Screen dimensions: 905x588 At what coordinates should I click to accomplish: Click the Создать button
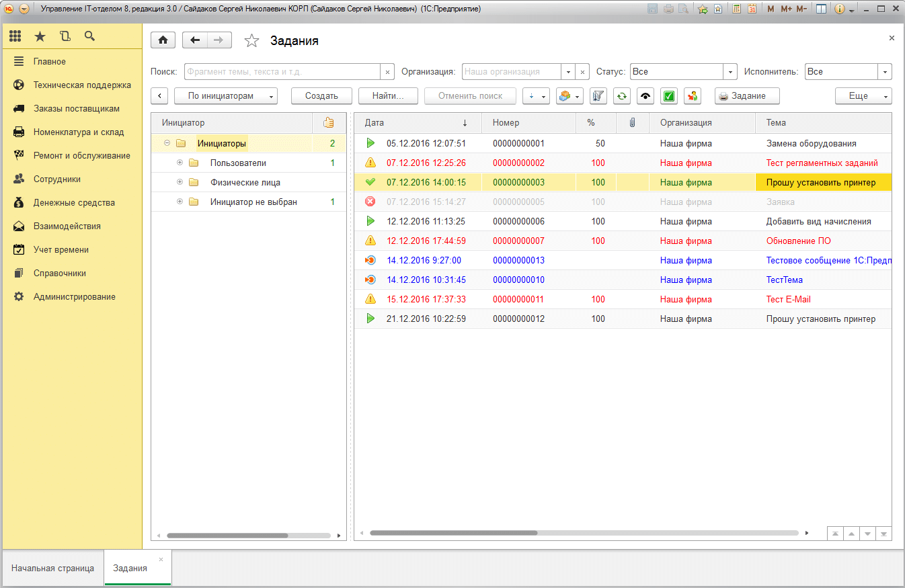(321, 96)
